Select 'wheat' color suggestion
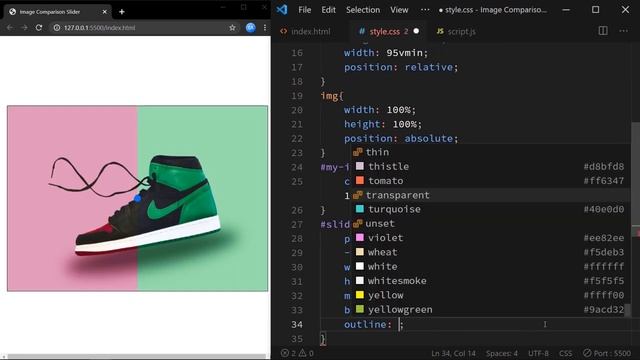This screenshot has height=360, width=640. (x=490, y=252)
